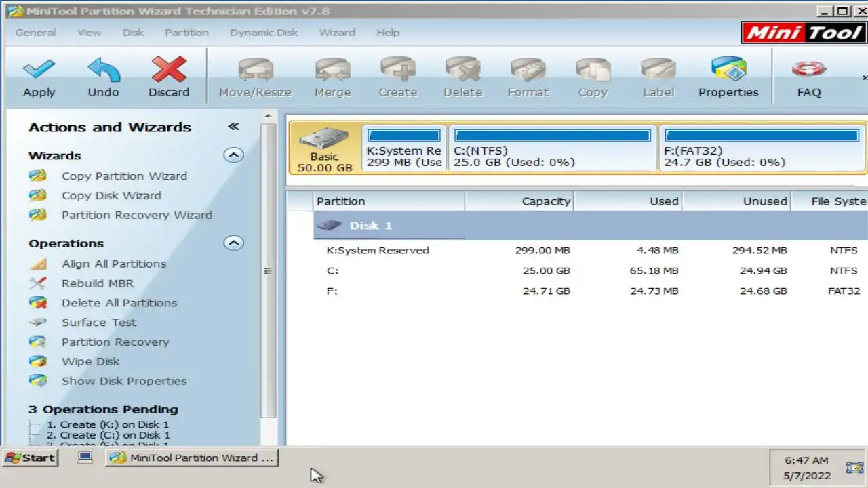Select K:System Reserved row in list
This screenshot has width=868, height=488.
591,250
